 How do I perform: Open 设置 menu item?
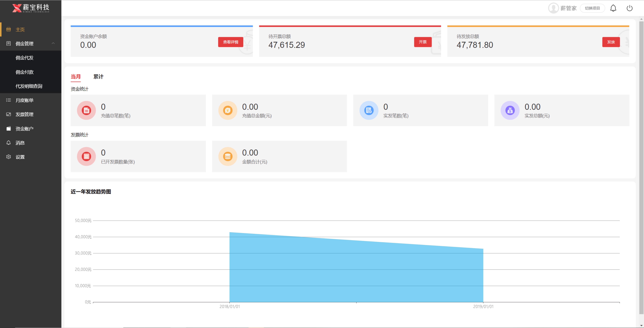tap(31, 157)
